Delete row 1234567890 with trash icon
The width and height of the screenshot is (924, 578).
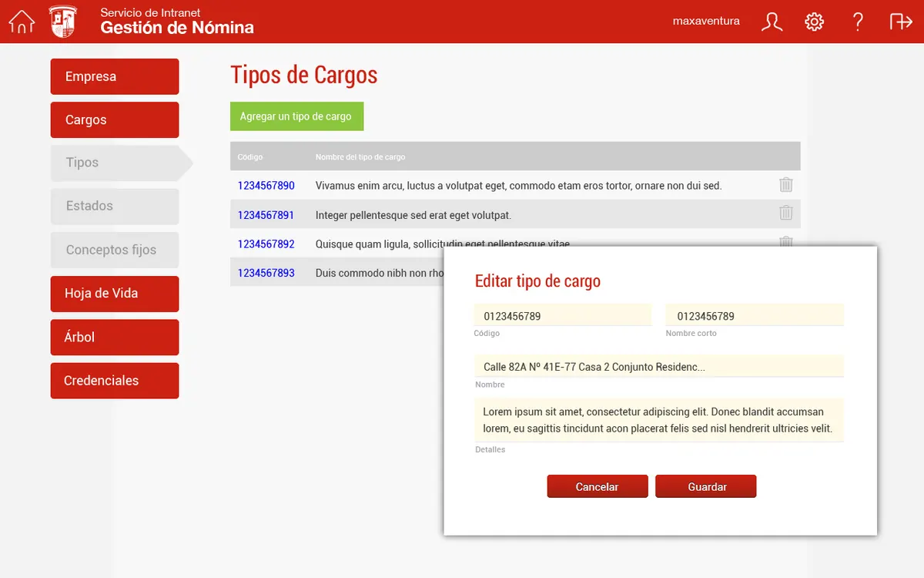(785, 185)
